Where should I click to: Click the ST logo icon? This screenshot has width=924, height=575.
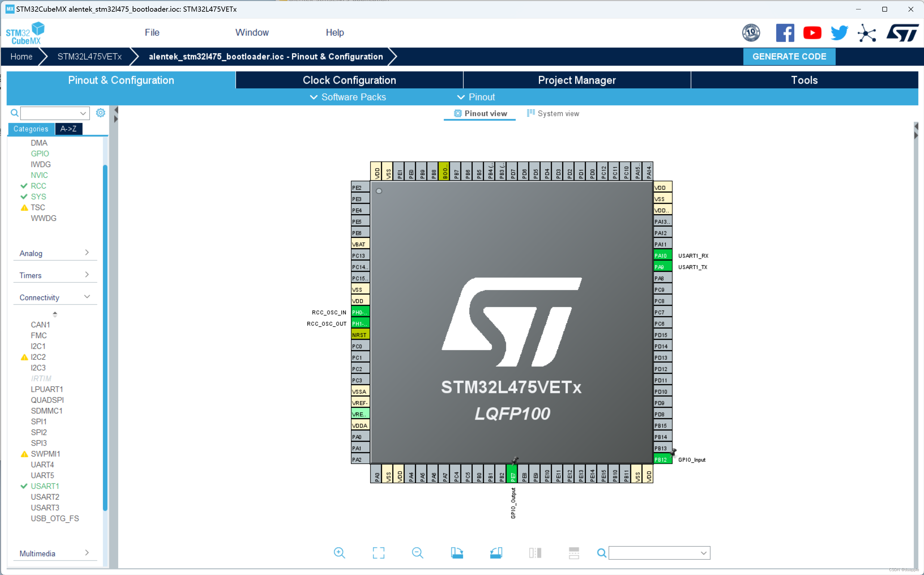[x=903, y=33]
